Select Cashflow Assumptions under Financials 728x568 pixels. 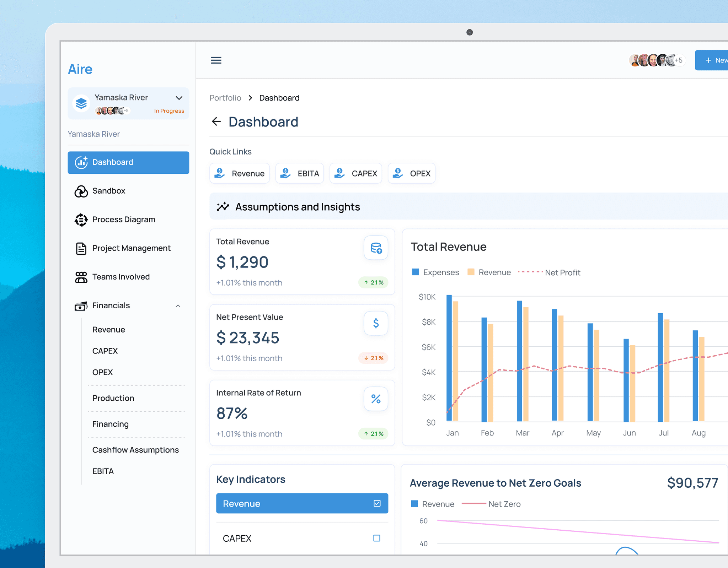135,450
